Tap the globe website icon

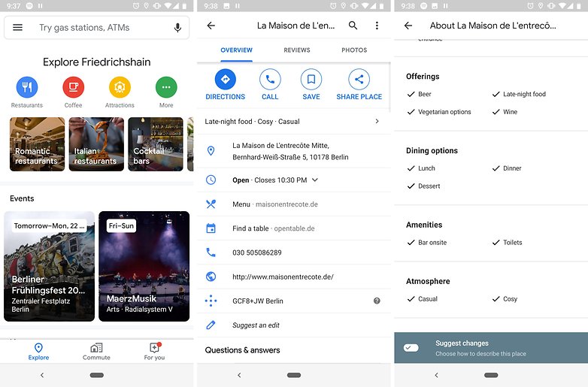pyautogui.click(x=211, y=277)
